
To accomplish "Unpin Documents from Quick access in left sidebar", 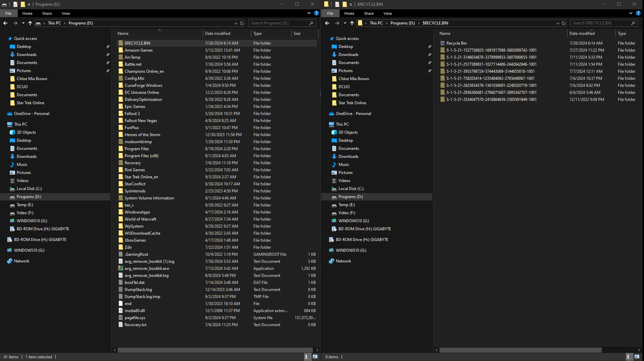I will 108,63.
